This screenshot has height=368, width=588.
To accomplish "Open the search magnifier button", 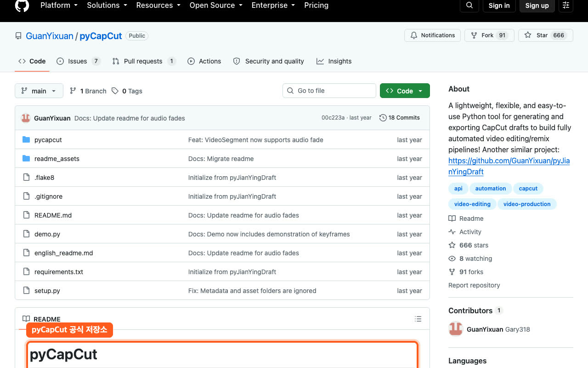I will click(x=469, y=6).
